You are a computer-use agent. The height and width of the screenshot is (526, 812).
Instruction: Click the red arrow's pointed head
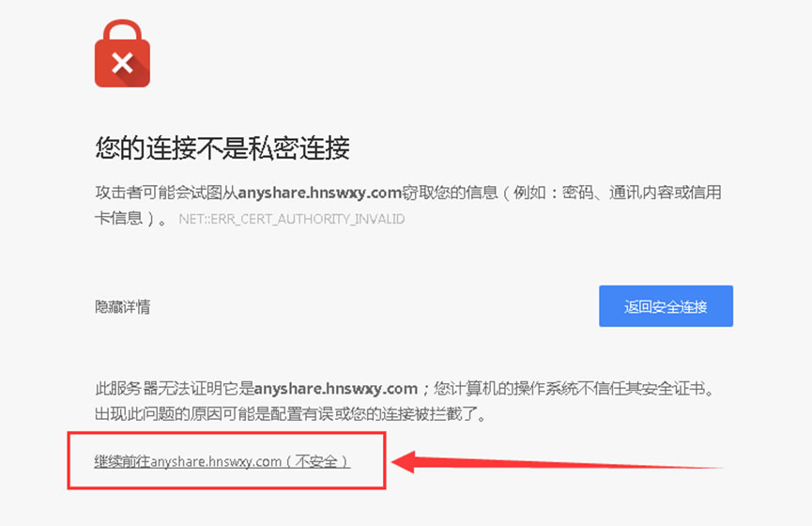[404, 462]
